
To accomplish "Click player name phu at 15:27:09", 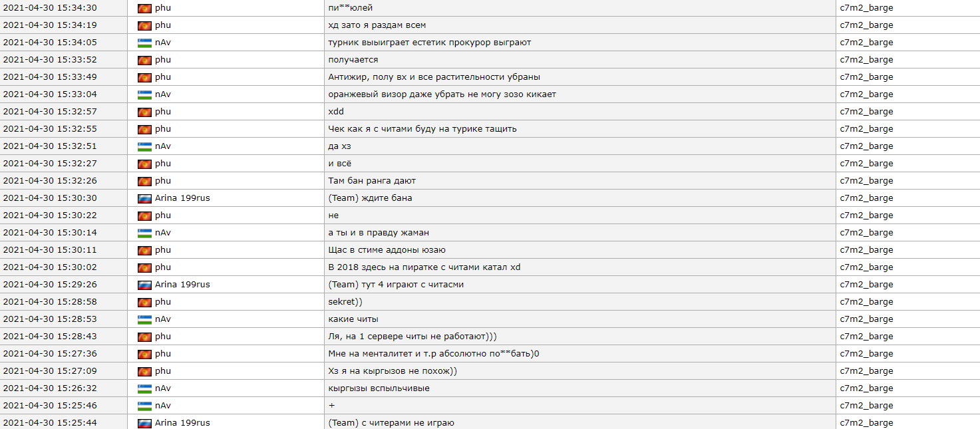I will pyautogui.click(x=163, y=371).
